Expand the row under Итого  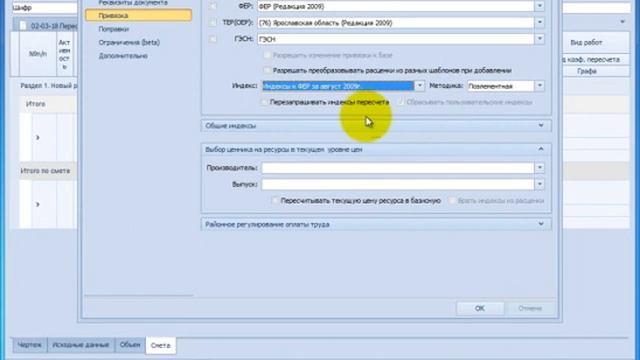click(38, 138)
